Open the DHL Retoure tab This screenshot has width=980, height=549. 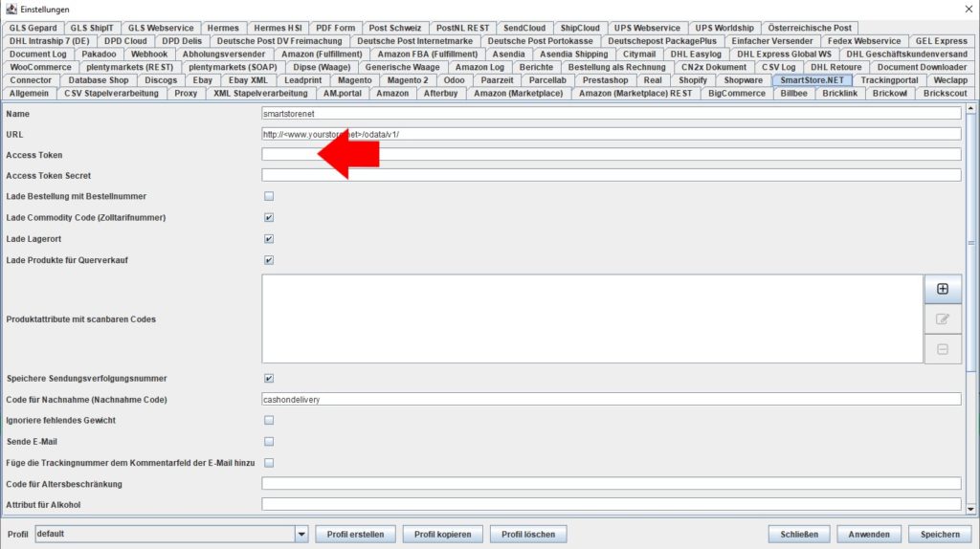[x=835, y=67]
